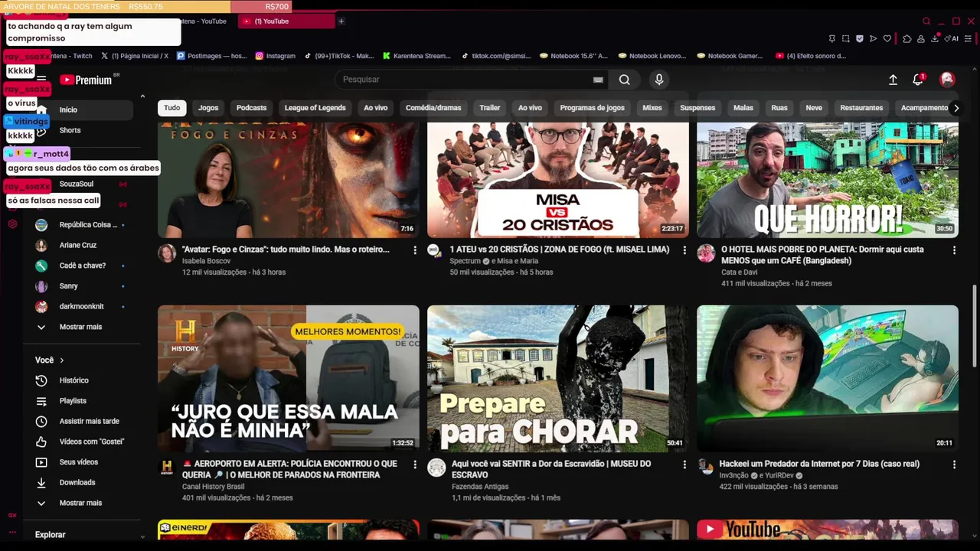Open darkmoonknit subscription
Image resolution: width=980 pixels, height=551 pixels.
click(83, 307)
